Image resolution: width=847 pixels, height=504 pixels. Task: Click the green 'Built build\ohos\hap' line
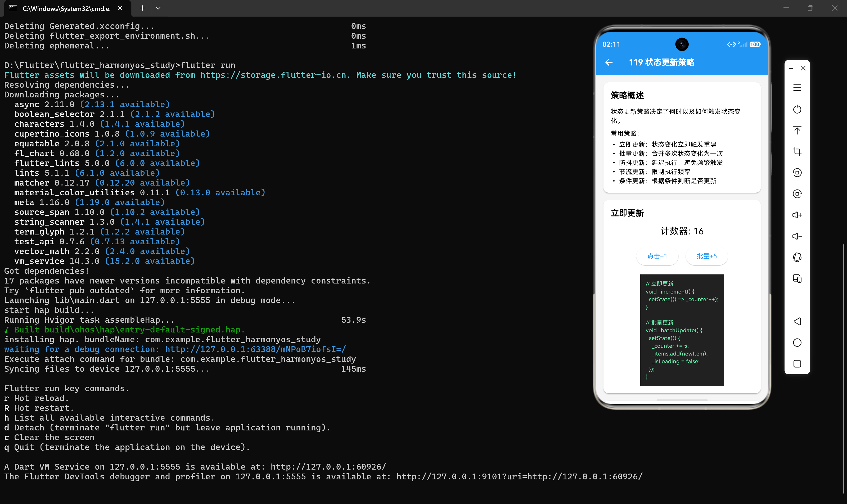(x=124, y=330)
